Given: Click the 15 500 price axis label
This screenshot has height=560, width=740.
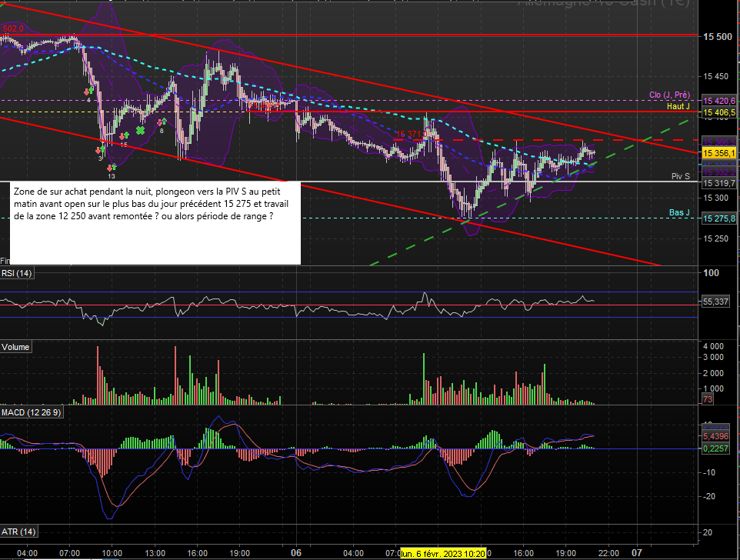Looking at the screenshot, I should click(718, 37).
